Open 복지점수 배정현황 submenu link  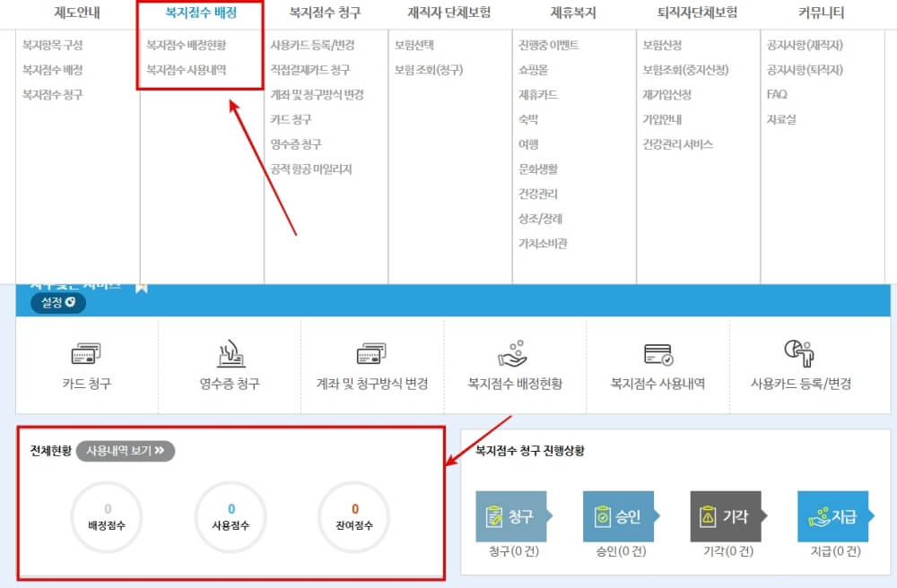tap(187, 45)
